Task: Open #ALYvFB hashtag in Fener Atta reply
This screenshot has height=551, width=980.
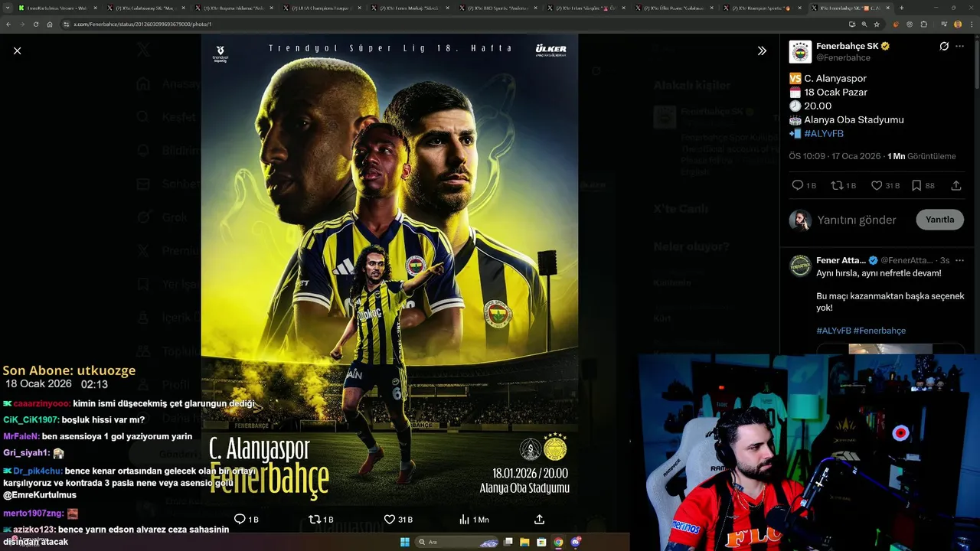Action: coord(833,331)
